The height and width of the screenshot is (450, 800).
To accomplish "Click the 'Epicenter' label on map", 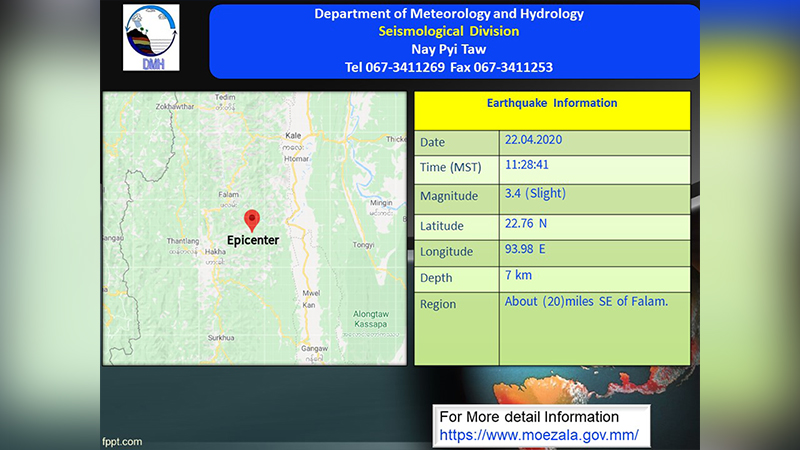I will (253, 240).
